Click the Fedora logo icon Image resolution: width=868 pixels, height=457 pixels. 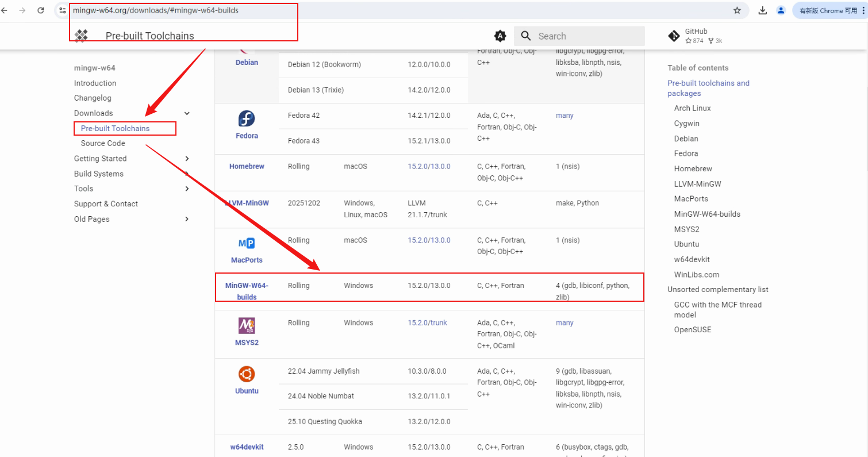coord(247,119)
